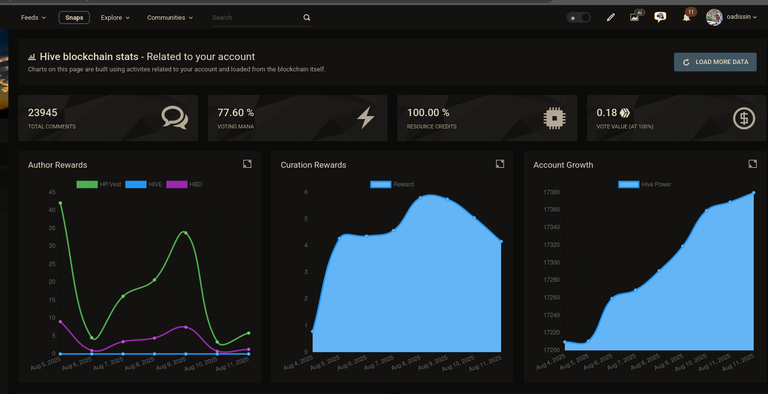
Task: Click the Account Growth chart title
Action: point(563,165)
